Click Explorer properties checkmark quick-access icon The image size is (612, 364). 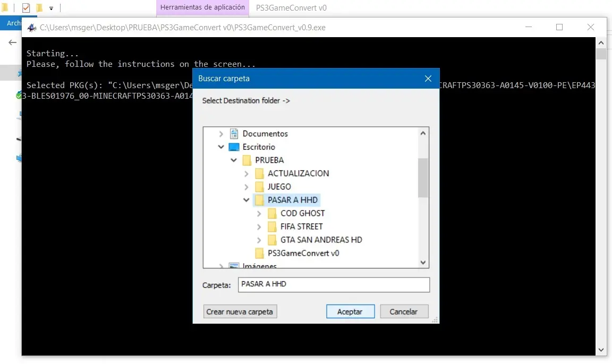click(25, 8)
